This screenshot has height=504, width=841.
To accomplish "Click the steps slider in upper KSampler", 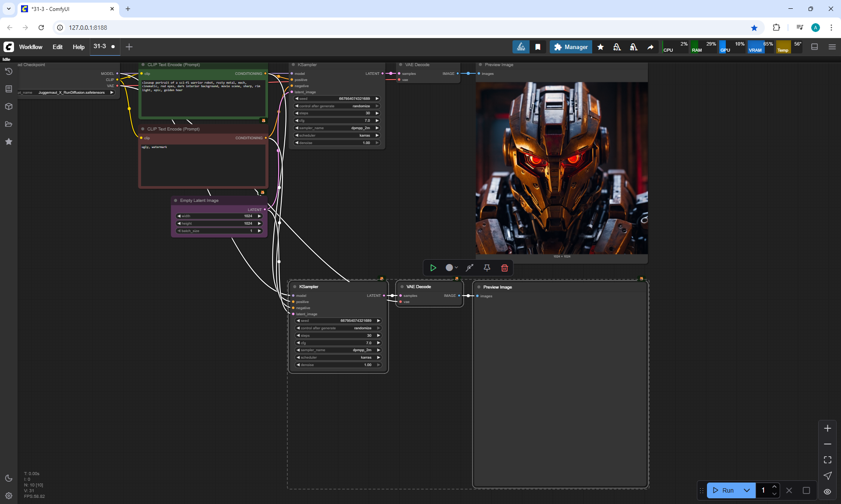I will point(336,113).
